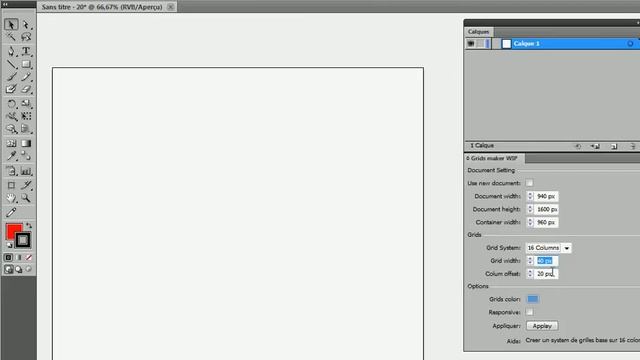Click the Document height stepper arrows

pos(530,209)
